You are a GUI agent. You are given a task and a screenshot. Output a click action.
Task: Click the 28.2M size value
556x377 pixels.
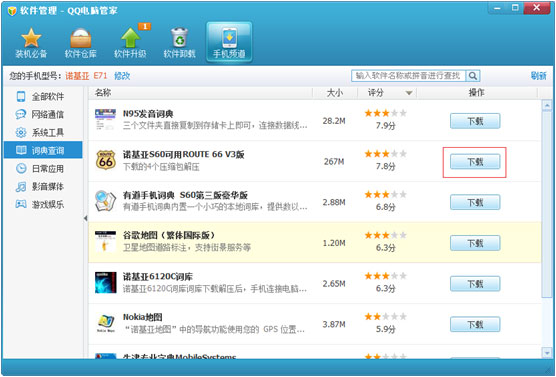pos(334,121)
